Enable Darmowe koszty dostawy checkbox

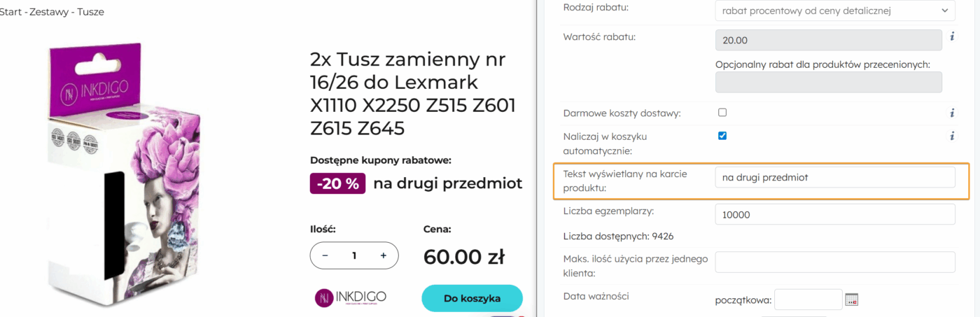click(722, 112)
